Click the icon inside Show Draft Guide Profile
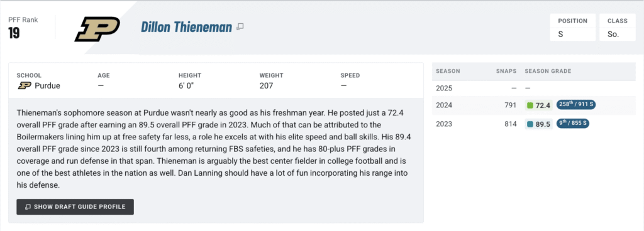The width and height of the screenshot is (644, 231). pyautogui.click(x=28, y=207)
